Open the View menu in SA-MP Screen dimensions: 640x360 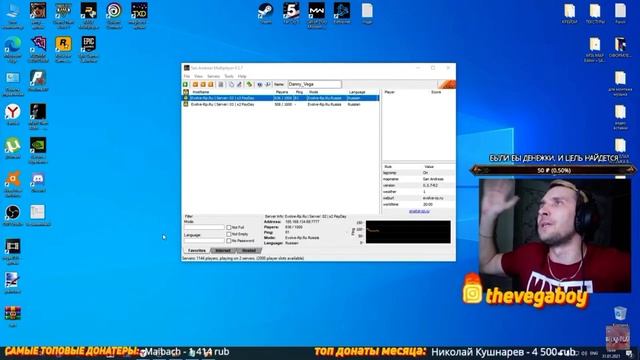tap(198, 76)
